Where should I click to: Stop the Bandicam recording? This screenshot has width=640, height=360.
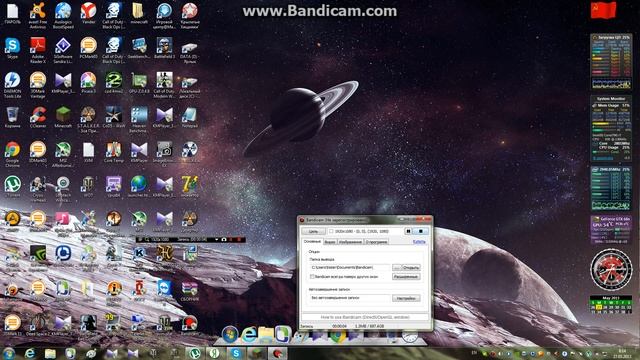(x=421, y=231)
